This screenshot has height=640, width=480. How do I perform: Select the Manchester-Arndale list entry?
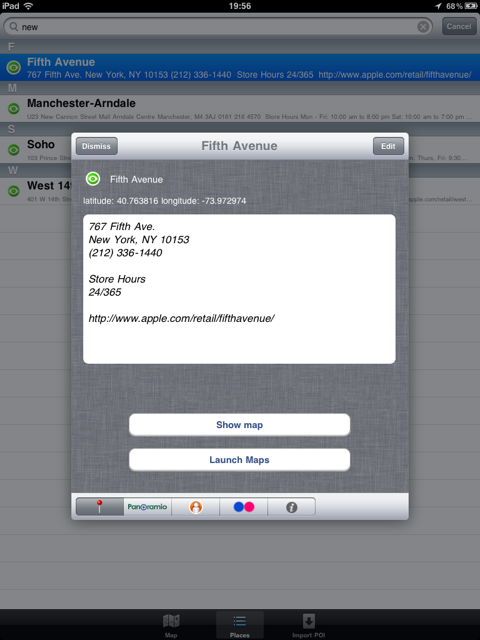240,109
